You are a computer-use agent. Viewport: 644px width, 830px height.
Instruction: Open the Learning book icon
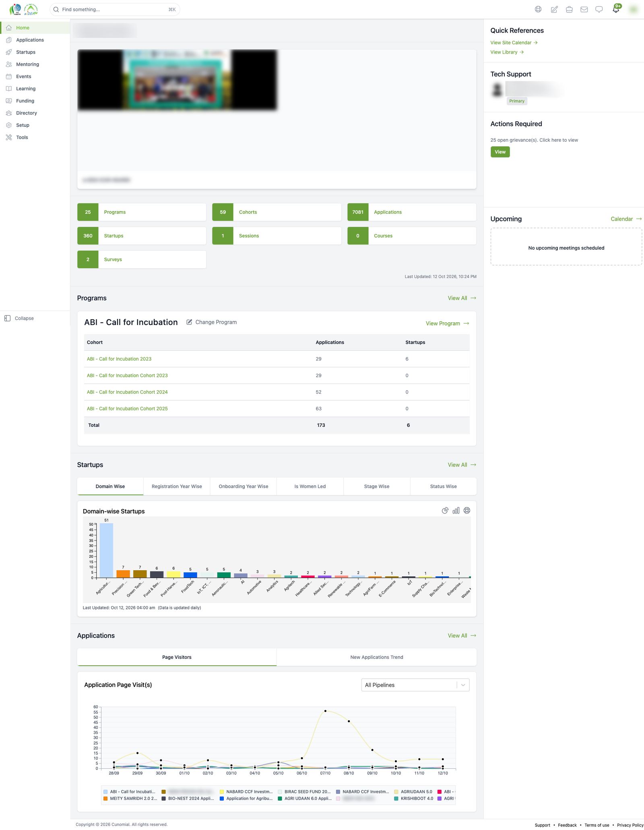(9, 89)
